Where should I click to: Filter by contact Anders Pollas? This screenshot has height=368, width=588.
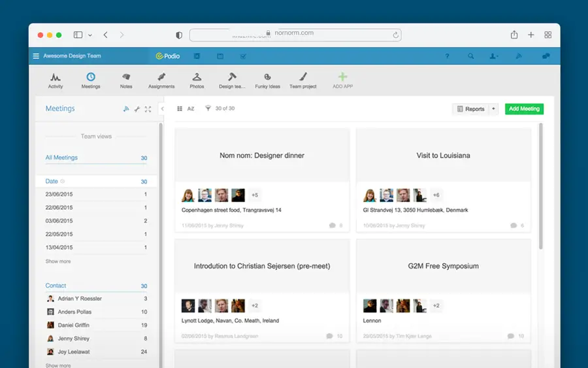coord(96,312)
